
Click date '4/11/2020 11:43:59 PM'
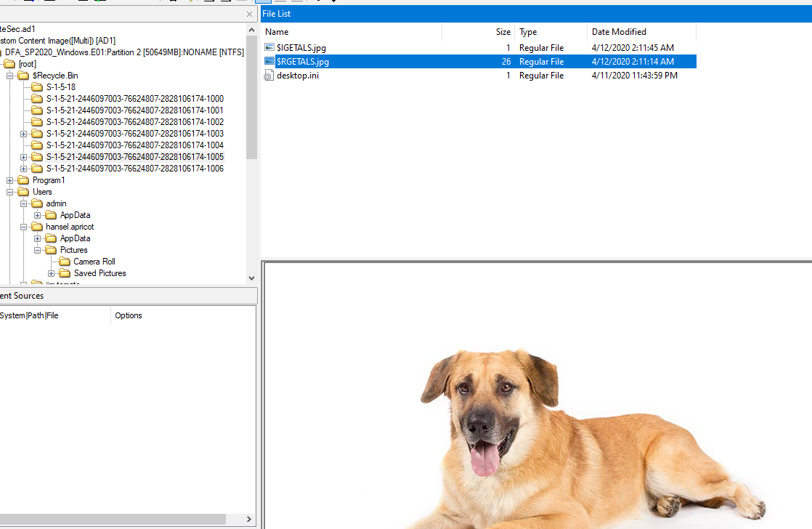coord(634,76)
